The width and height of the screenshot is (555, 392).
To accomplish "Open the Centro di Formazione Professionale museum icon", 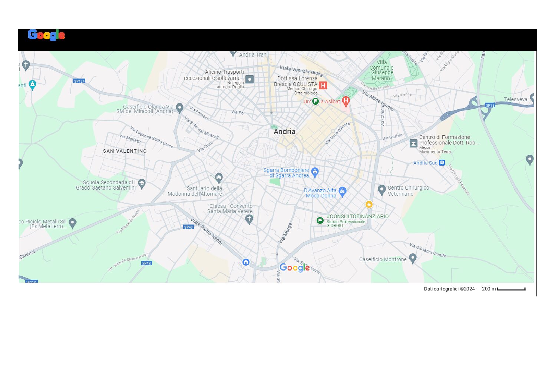I will click(413, 143).
